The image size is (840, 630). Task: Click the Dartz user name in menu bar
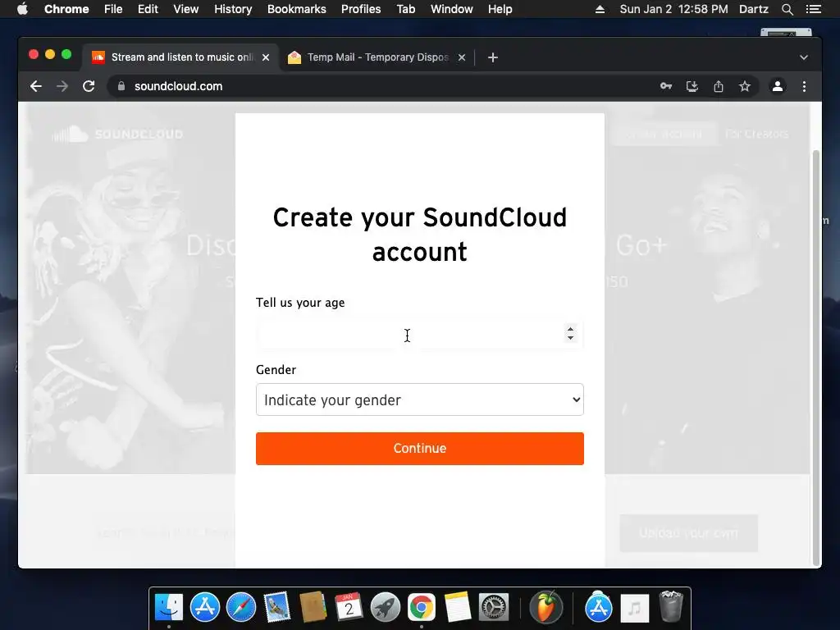point(754,9)
